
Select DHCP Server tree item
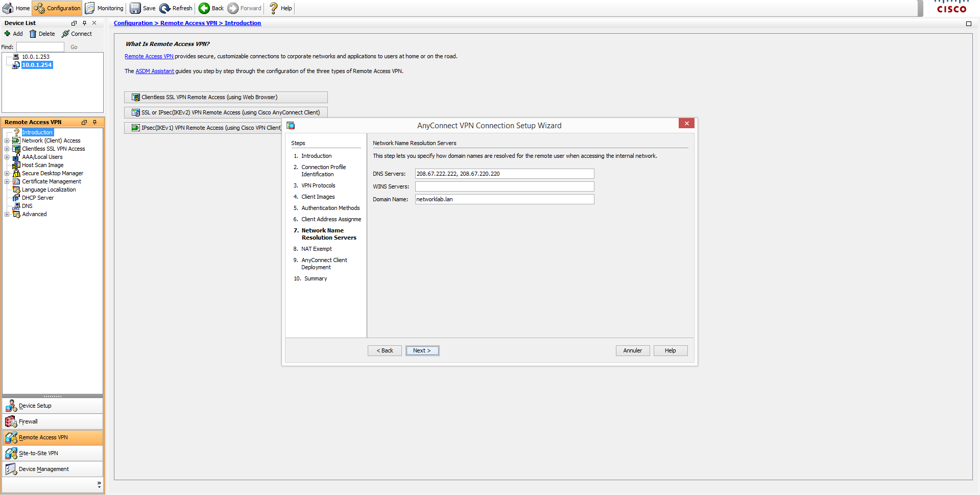click(37, 198)
